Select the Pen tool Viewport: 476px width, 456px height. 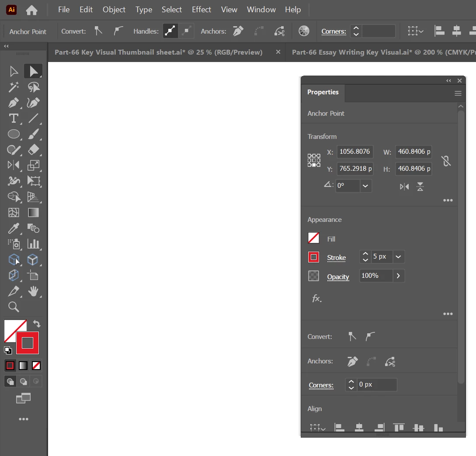click(x=14, y=103)
